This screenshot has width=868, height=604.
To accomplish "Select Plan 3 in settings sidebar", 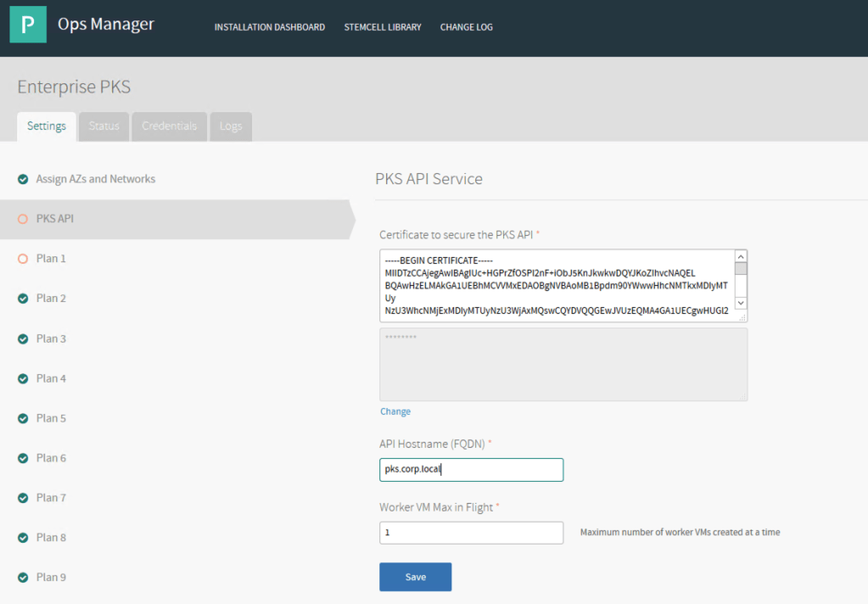I will (51, 338).
